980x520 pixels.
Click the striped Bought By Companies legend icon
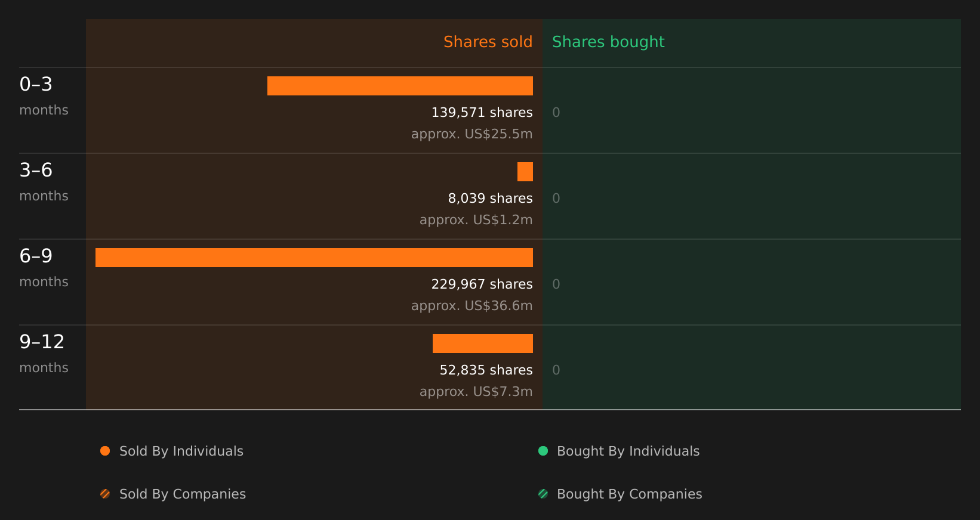coord(543,494)
